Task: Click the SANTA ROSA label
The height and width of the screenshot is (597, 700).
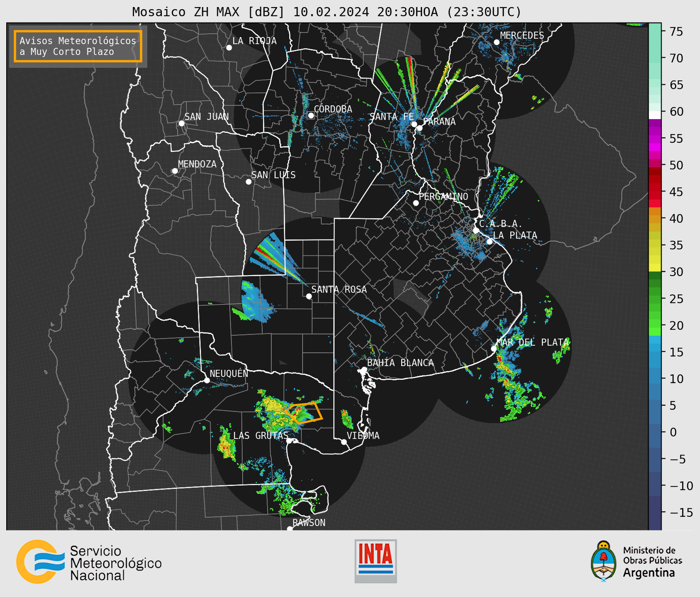Action: pos(339,289)
